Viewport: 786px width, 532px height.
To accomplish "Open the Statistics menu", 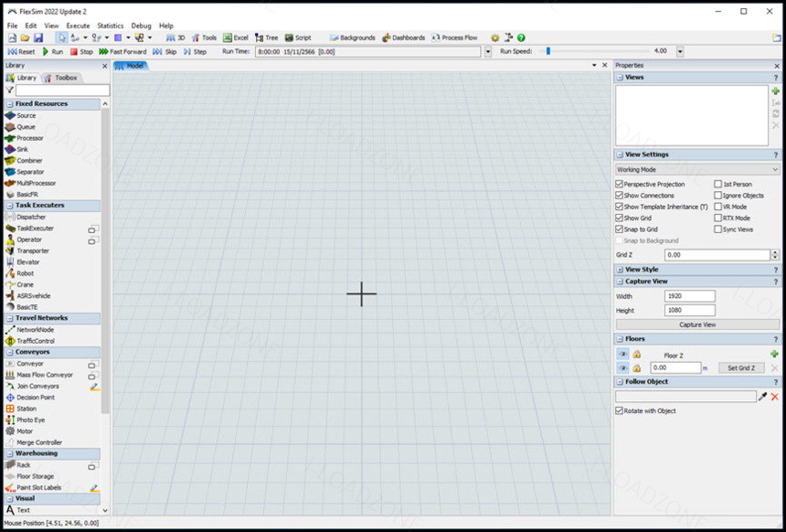I will tap(111, 26).
